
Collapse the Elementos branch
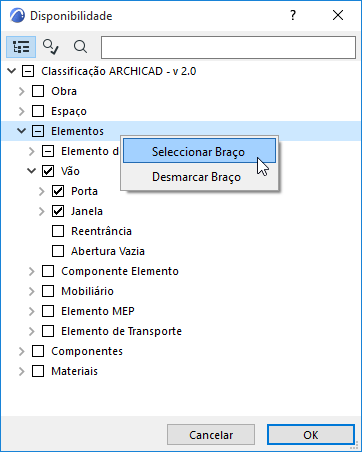[x=22, y=131]
